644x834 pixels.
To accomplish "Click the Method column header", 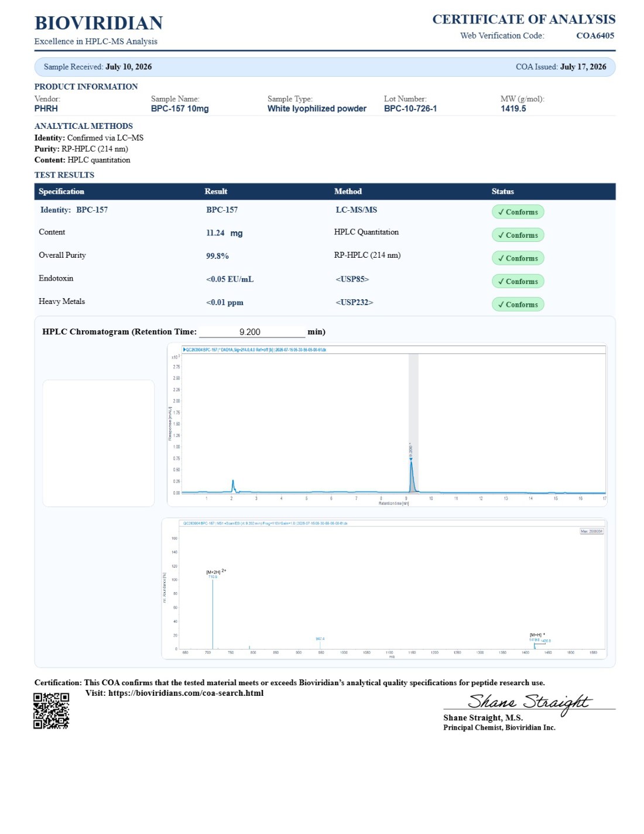I will (348, 192).
